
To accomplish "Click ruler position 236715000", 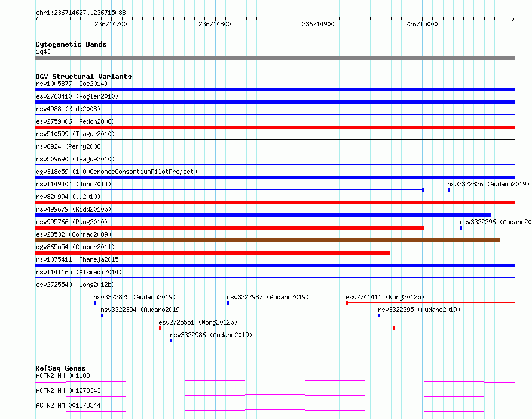I will click(422, 24).
